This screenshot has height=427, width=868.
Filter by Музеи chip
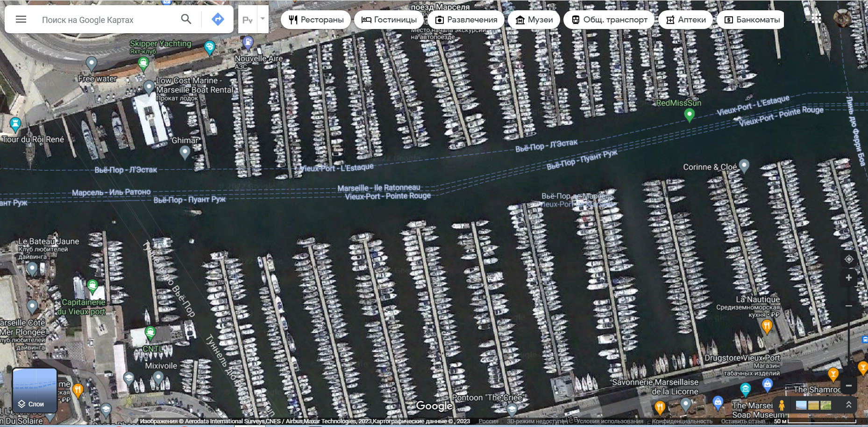pos(534,20)
